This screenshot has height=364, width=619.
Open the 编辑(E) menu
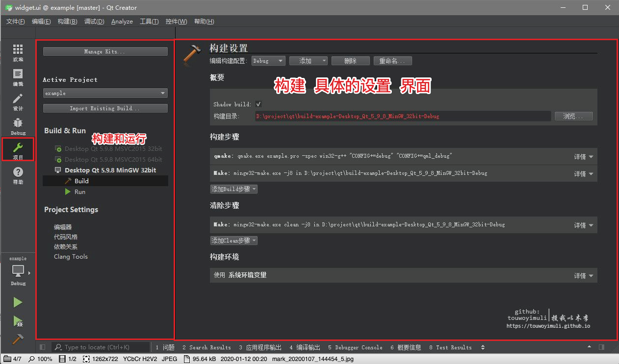coord(41,22)
